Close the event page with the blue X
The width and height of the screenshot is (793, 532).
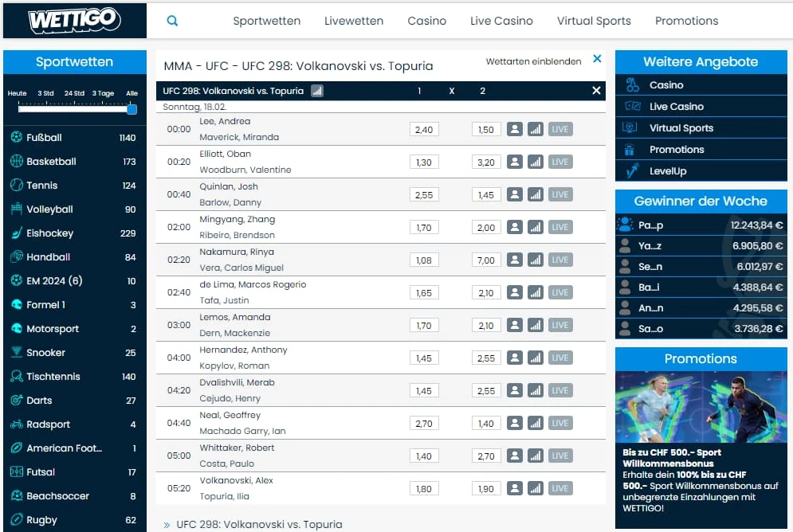coord(597,59)
